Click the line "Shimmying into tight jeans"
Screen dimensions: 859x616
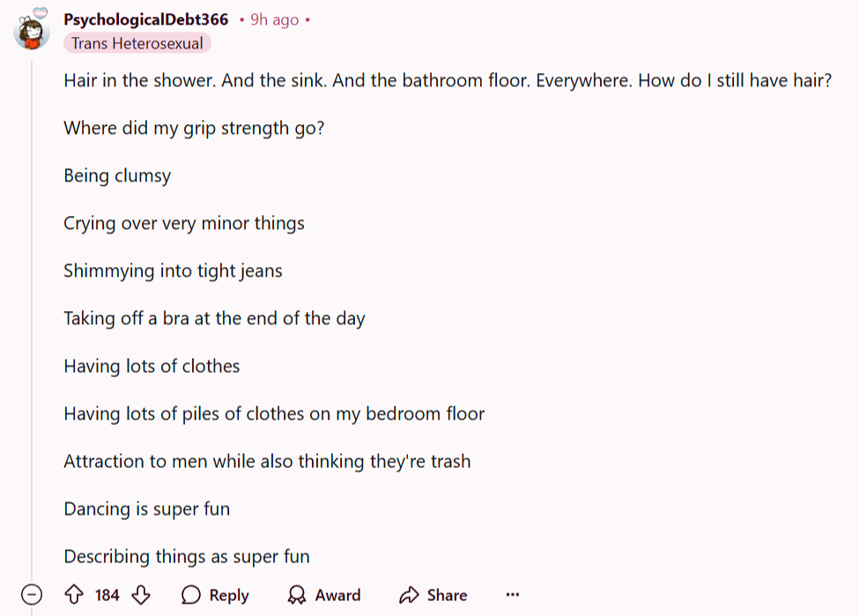pyautogui.click(x=173, y=271)
